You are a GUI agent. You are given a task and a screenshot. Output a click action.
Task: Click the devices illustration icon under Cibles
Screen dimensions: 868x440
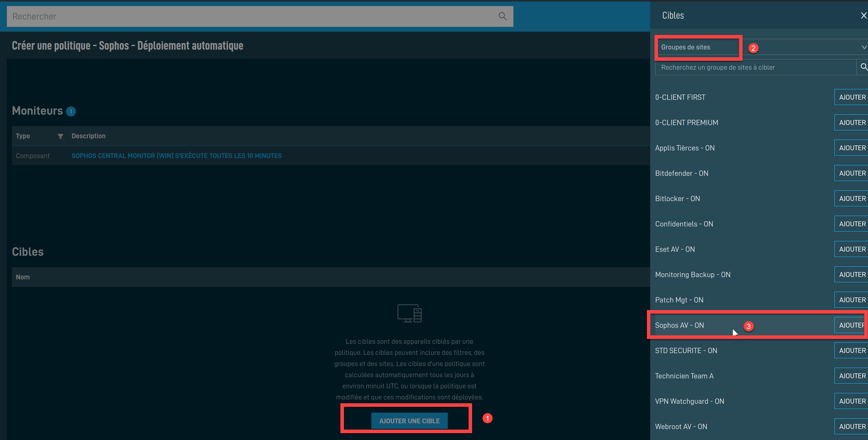tap(409, 313)
